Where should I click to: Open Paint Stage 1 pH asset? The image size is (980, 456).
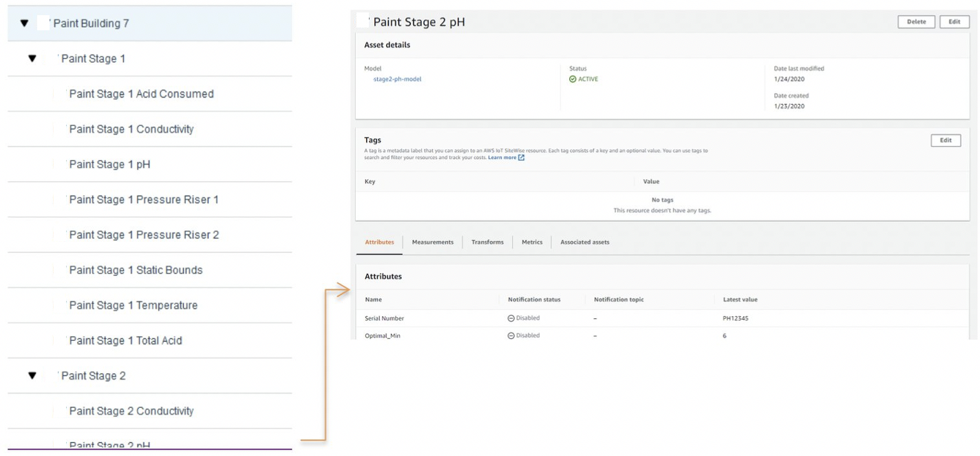coord(109,164)
